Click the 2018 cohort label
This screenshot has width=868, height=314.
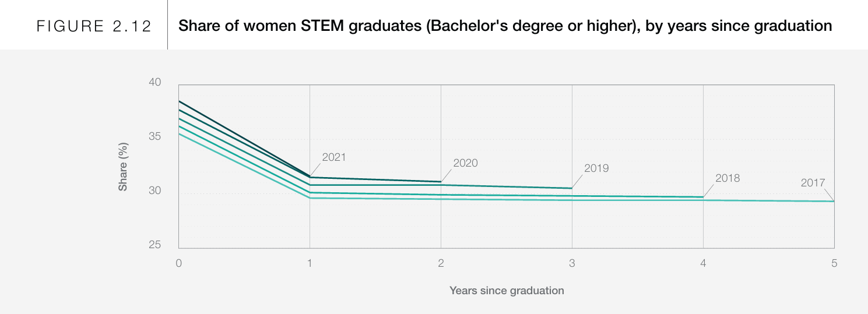[x=727, y=178]
